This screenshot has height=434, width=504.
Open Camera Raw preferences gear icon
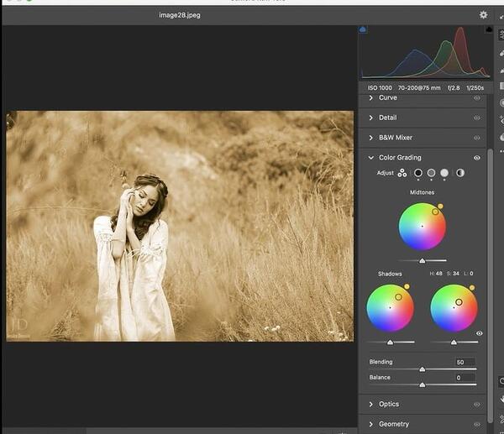(483, 15)
